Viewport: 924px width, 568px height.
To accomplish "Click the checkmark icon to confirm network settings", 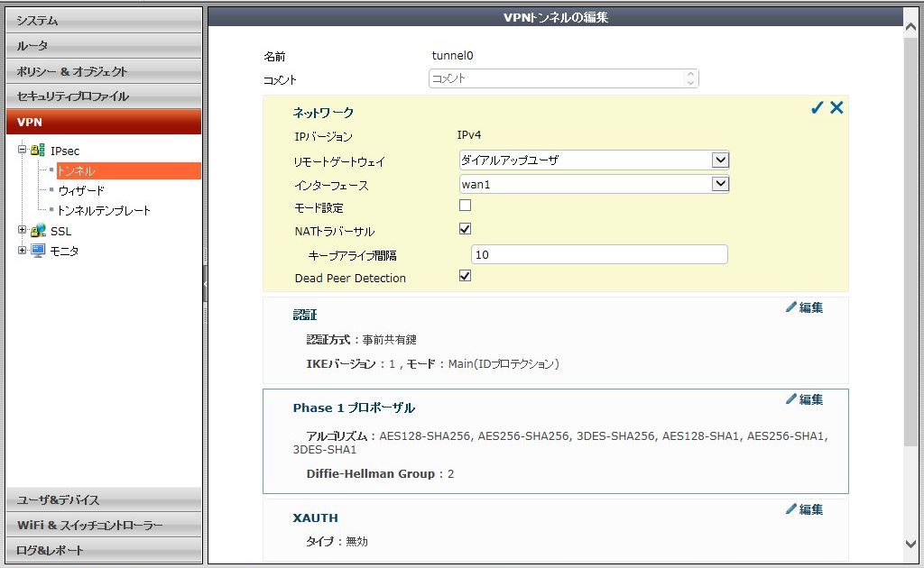I will tap(817, 108).
